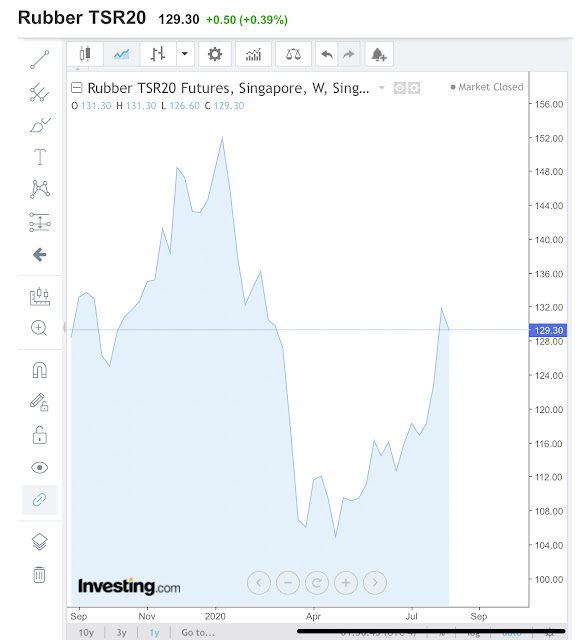Click the open value O 131.30

click(x=91, y=106)
